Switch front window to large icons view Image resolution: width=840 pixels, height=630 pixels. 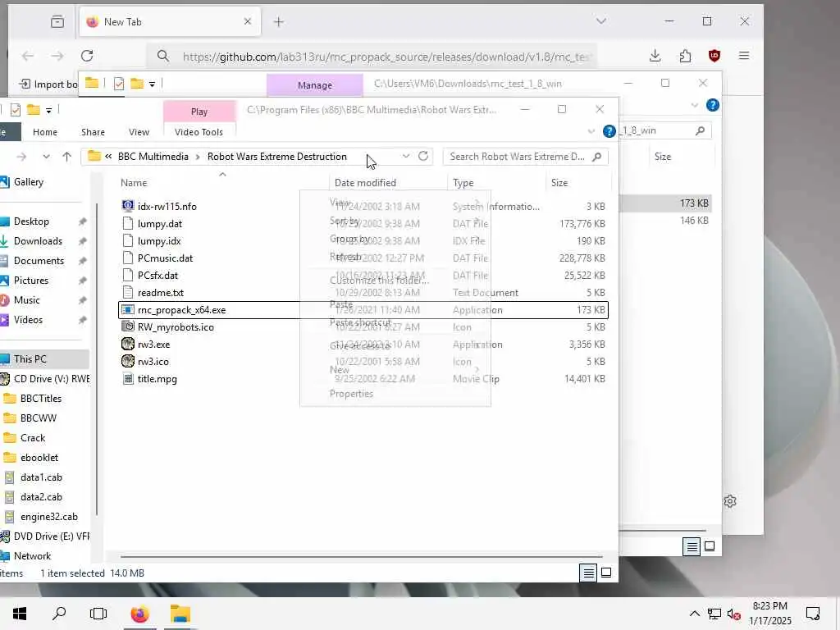click(x=606, y=573)
